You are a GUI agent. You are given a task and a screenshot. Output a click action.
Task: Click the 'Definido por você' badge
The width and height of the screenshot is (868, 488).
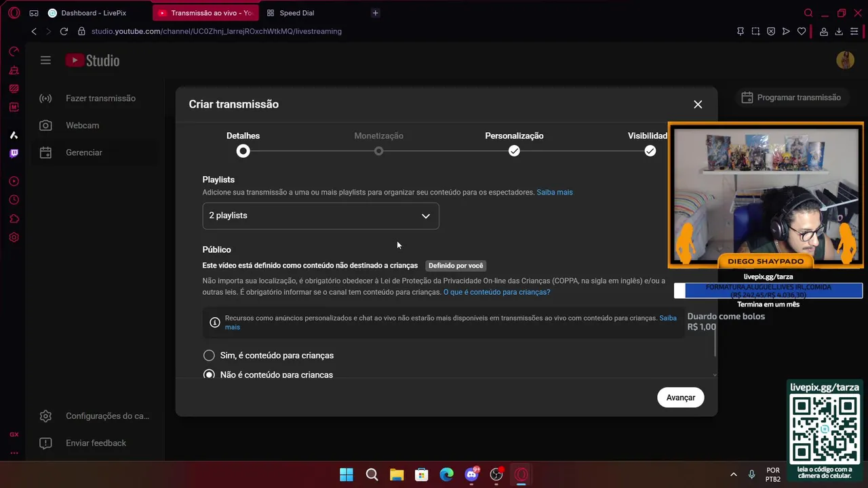coord(456,266)
